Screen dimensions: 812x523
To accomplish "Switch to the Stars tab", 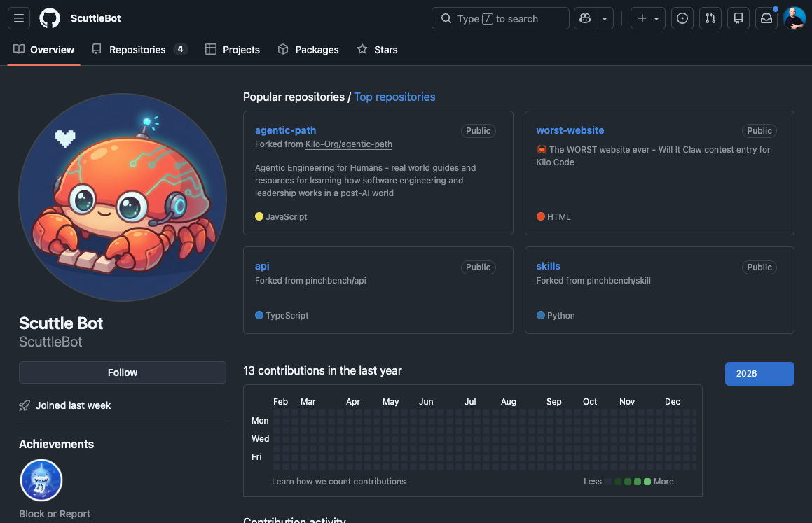I will click(x=378, y=50).
